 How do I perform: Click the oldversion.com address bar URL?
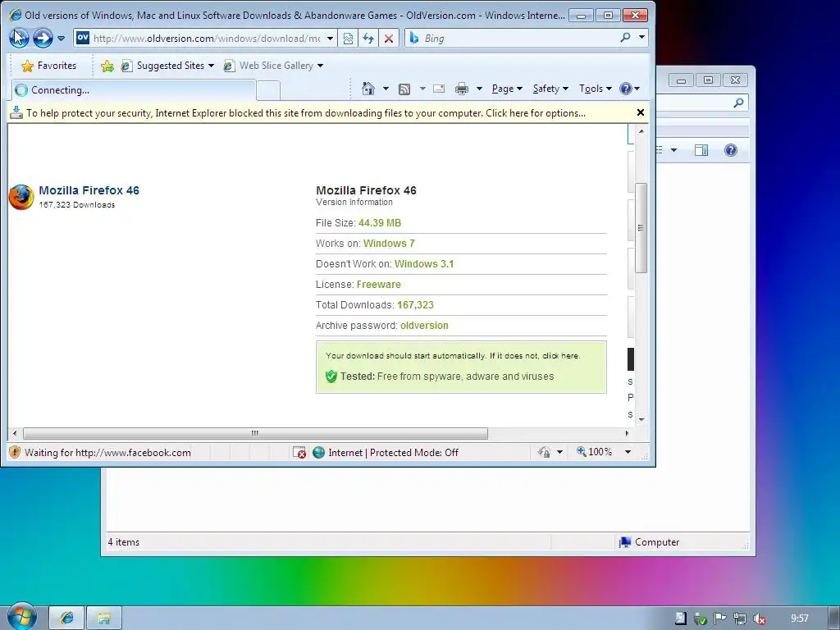click(x=207, y=38)
